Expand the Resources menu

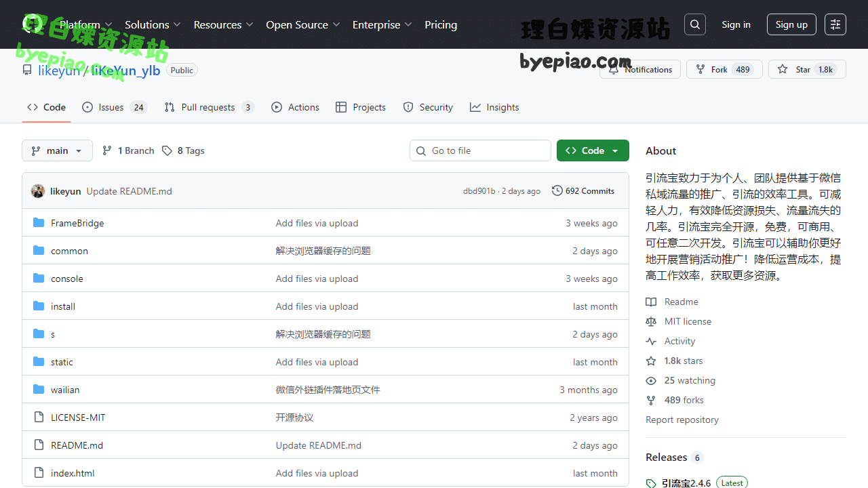click(x=223, y=24)
